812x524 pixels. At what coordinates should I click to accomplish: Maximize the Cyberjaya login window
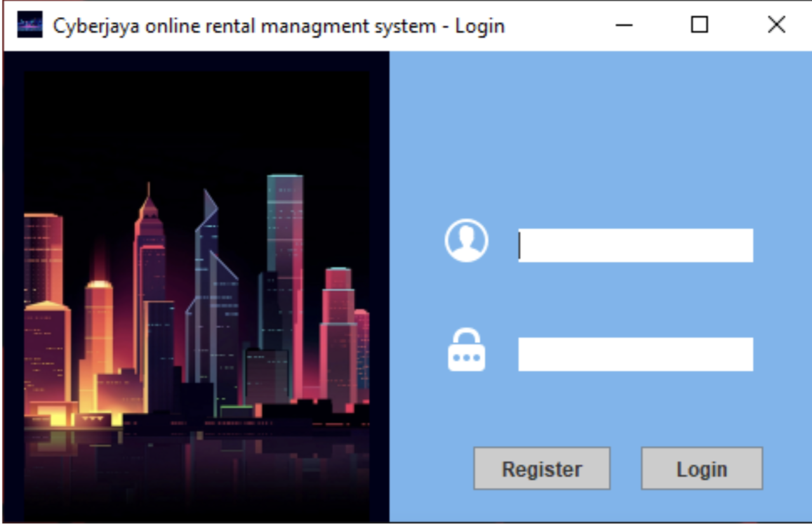pos(700,25)
